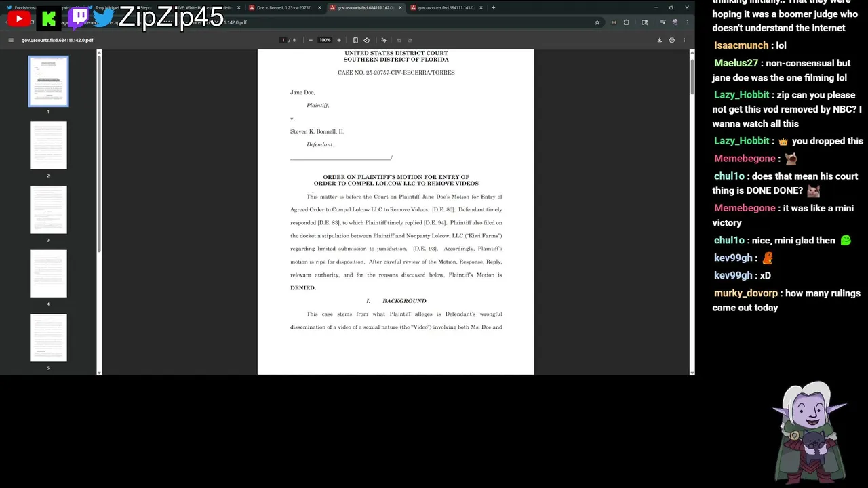Click the PDF file name title
The height and width of the screenshot is (488, 868).
click(x=57, y=40)
